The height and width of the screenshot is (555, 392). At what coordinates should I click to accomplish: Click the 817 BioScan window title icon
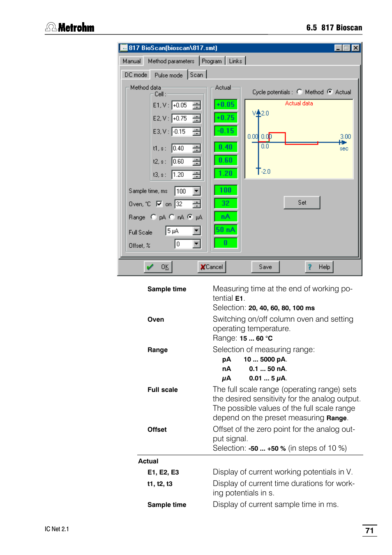click(124, 48)
